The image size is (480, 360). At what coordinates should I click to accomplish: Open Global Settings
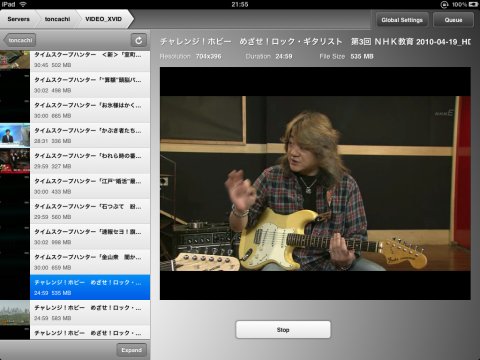click(402, 20)
